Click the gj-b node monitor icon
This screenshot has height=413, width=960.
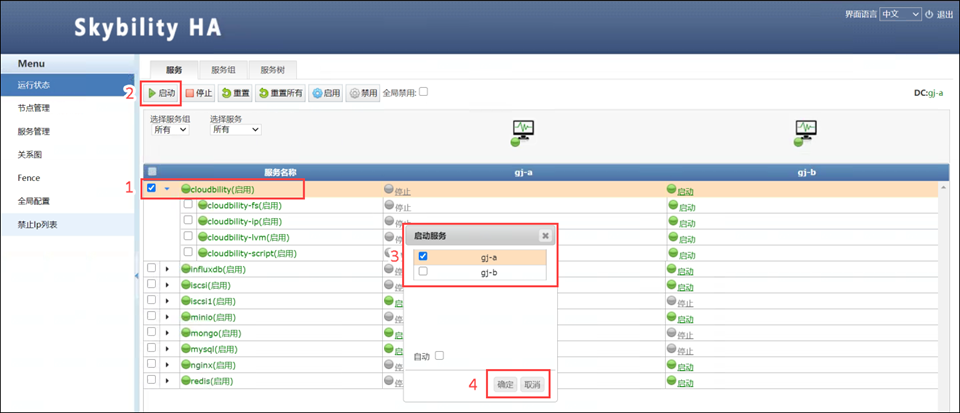pyautogui.click(x=806, y=130)
